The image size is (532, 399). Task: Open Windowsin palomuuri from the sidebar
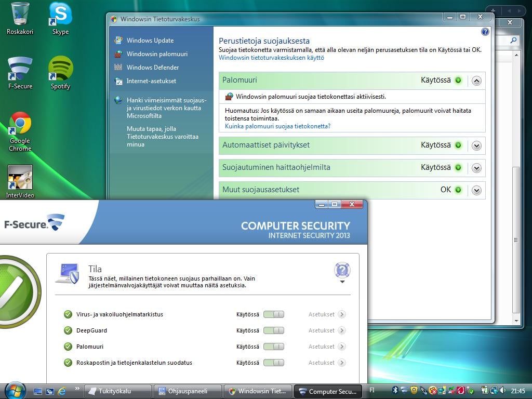(157, 54)
